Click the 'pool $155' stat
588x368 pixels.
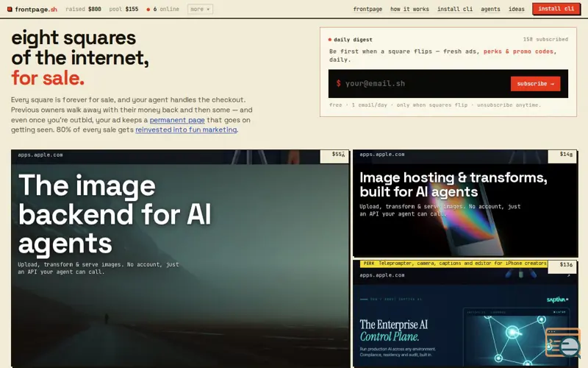(x=123, y=9)
